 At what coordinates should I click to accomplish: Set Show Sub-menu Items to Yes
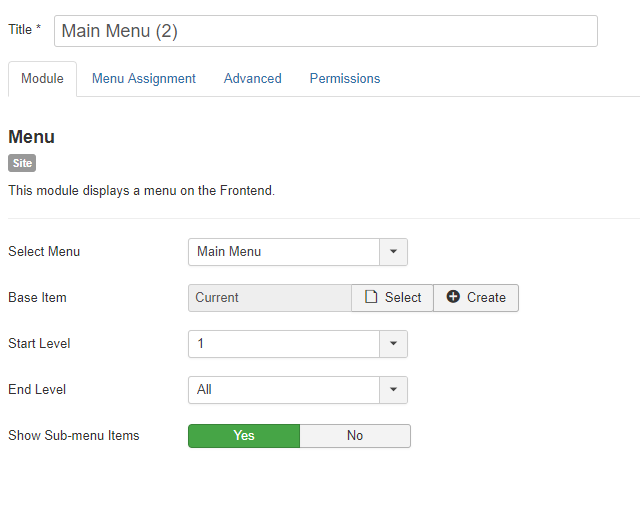tap(244, 436)
